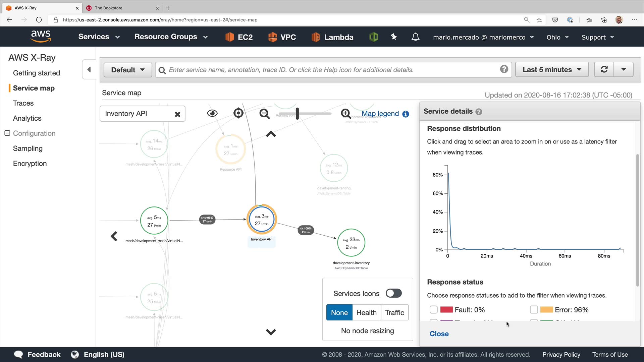Click the Map legend info icon
The height and width of the screenshot is (362, 644).
[x=406, y=114]
